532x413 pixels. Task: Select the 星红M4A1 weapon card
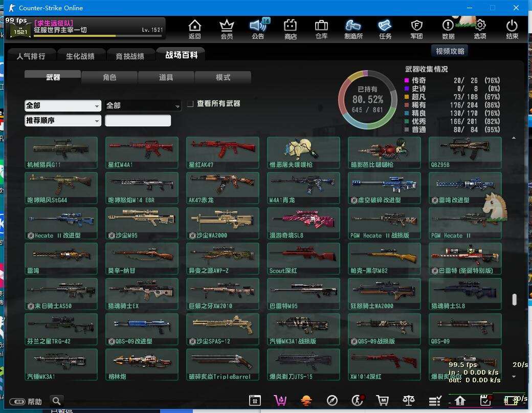tap(142, 153)
